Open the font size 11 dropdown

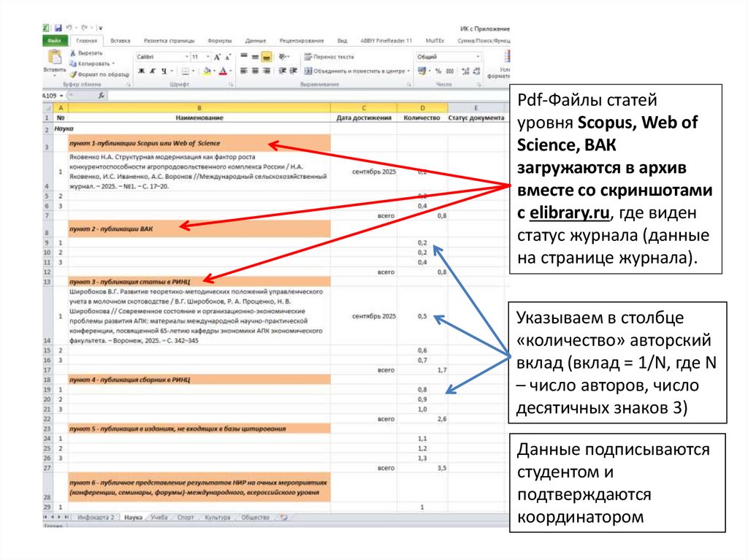pos(208,57)
